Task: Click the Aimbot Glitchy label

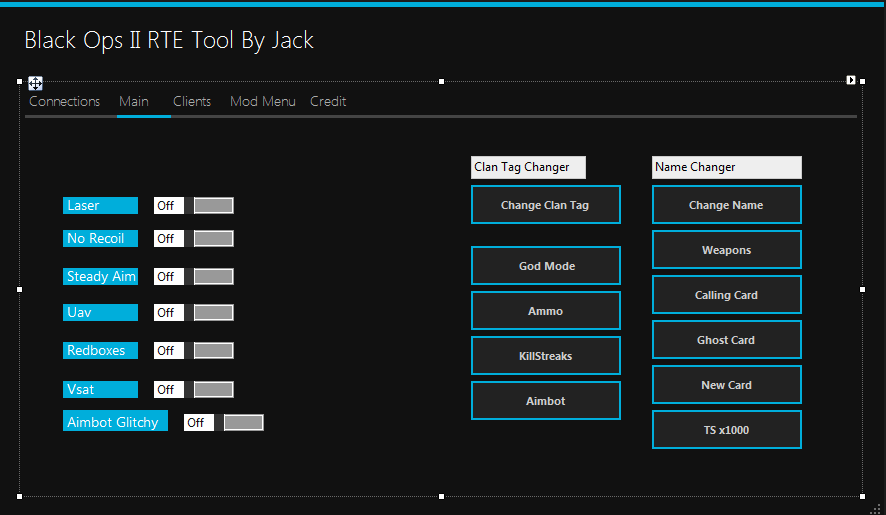Action: (115, 421)
